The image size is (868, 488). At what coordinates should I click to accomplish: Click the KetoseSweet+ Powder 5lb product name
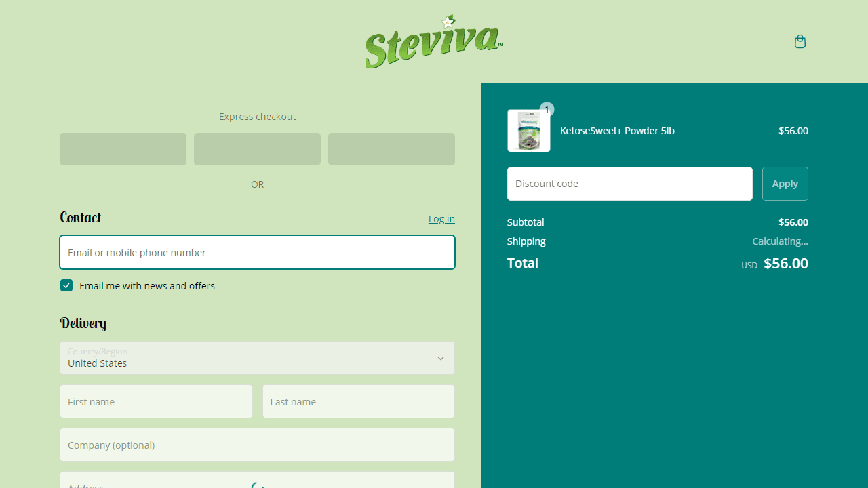pos(617,131)
